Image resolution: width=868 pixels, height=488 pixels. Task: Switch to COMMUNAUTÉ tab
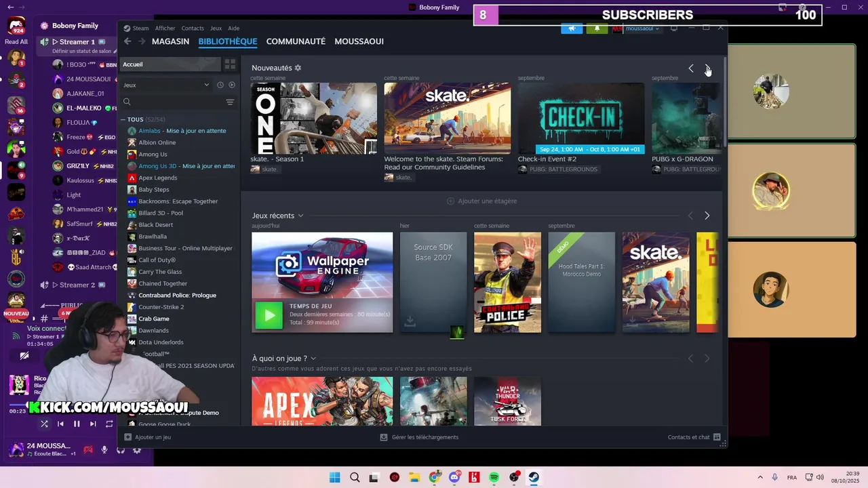[296, 41]
